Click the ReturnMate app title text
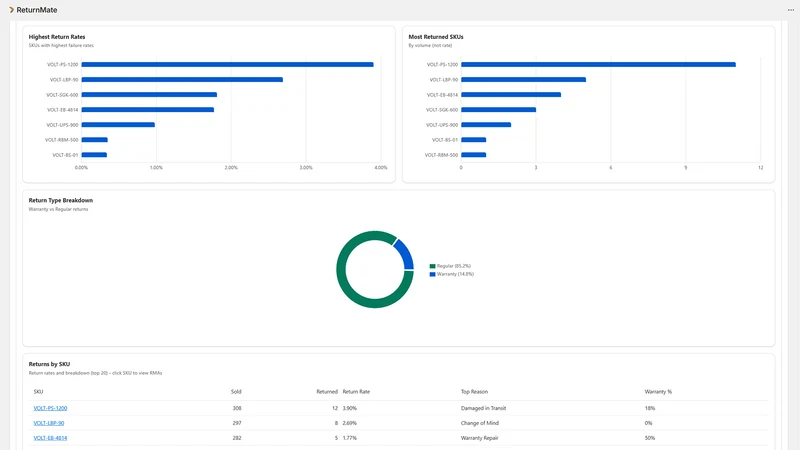This screenshot has width=800, height=450. click(x=37, y=10)
